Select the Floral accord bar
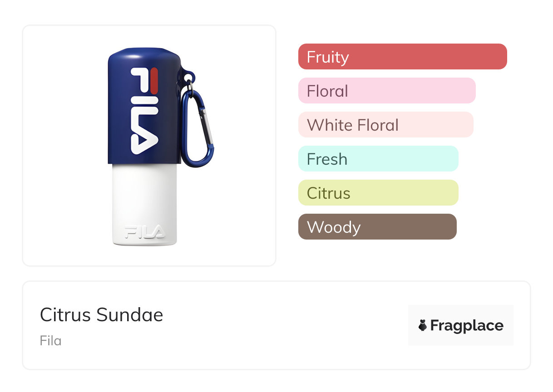The image size is (553, 392). click(x=386, y=91)
